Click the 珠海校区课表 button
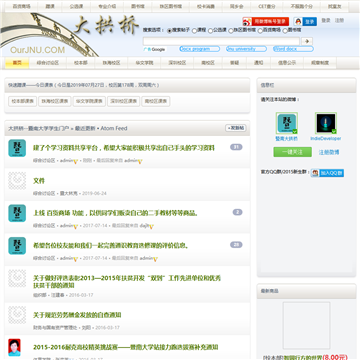 coord(55,101)
